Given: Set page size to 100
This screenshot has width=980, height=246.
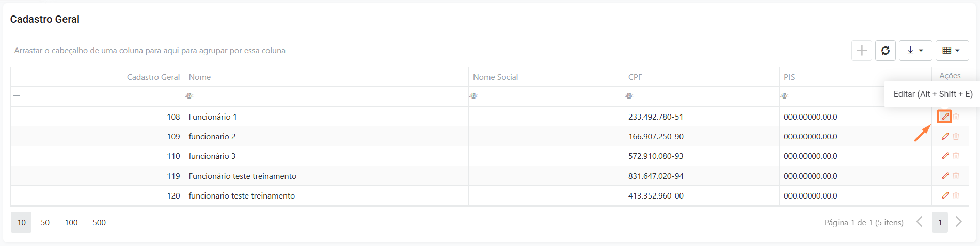Looking at the screenshot, I should coord(71,223).
